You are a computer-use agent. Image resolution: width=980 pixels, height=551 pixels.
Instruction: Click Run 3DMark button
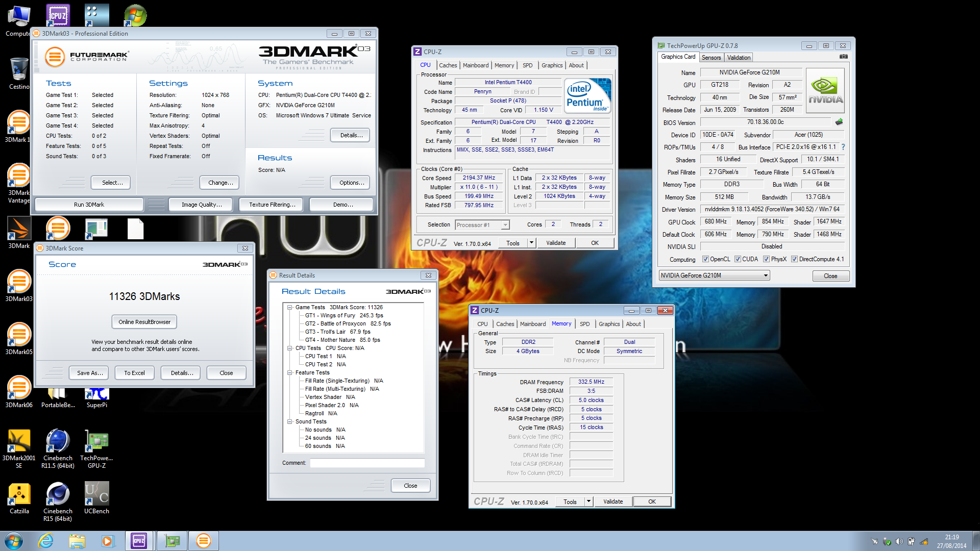click(89, 205)
